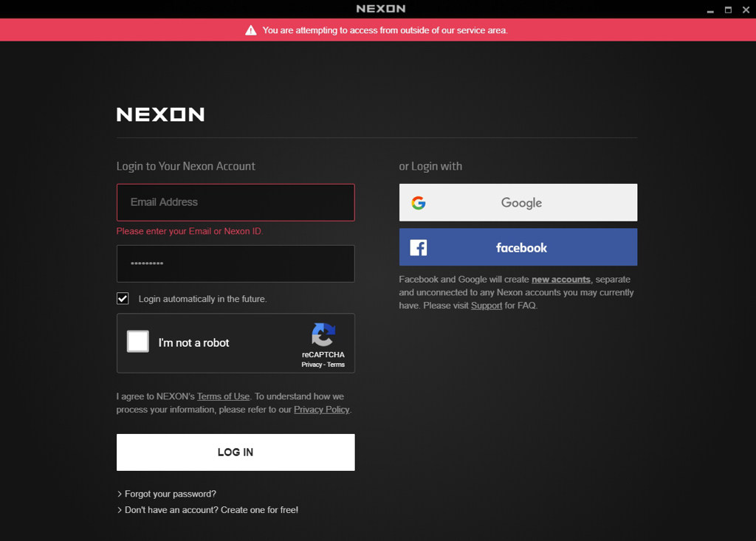Click the 'Login automatically in the future' label
This screenshot has width=756, height=541.
pyautogui.click(x=202, y=299)
